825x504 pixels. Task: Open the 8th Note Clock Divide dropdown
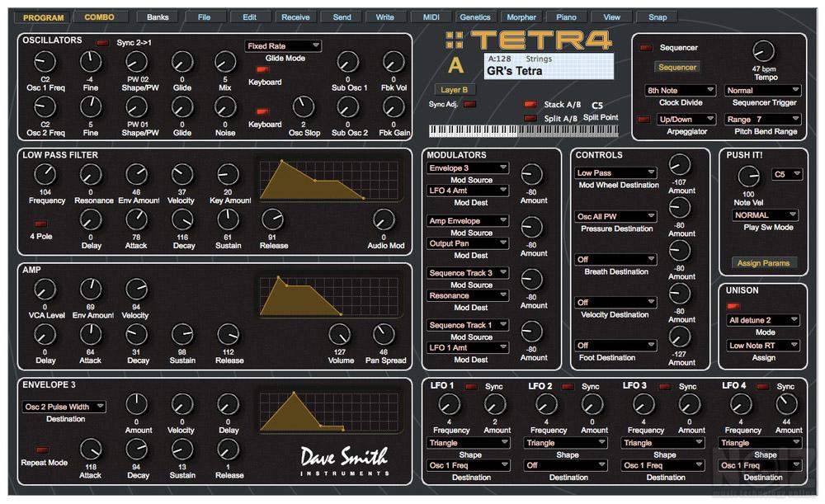click(680, 91)
